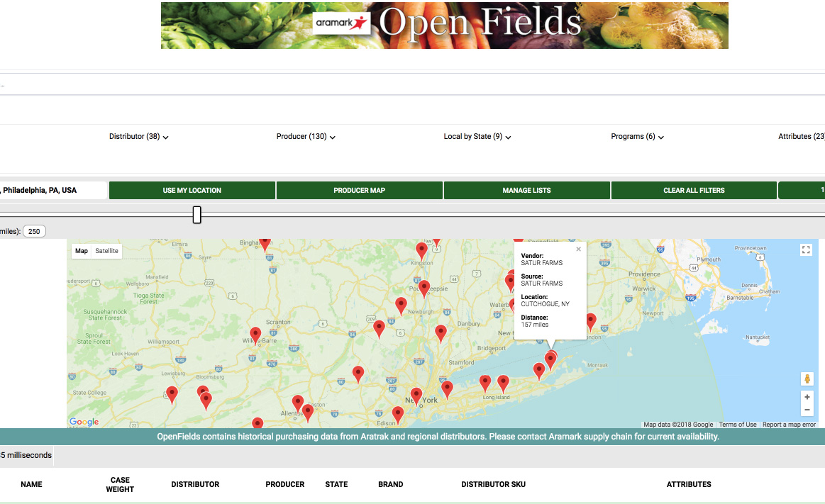Image resolution: width=825 pixels, height=504 pixels.
Task: Click the Philadelphia location input field
Action: (53, 190)
